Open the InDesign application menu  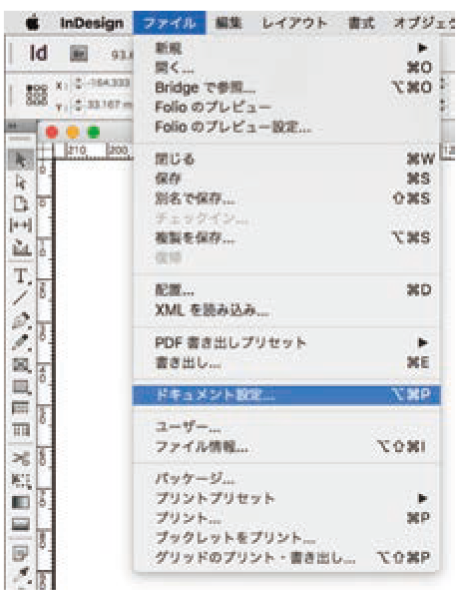click(x=92, y=23)
